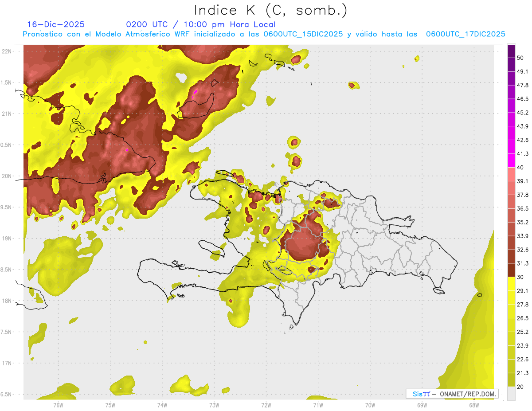Click the "Indice K (C, somb.)" chart title

(x=270, y=11)
